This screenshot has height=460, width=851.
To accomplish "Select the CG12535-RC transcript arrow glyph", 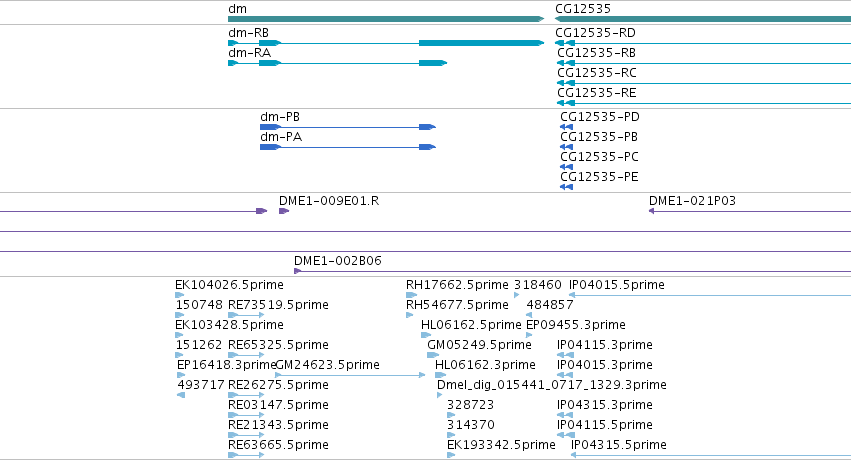I will pos(704,83).
